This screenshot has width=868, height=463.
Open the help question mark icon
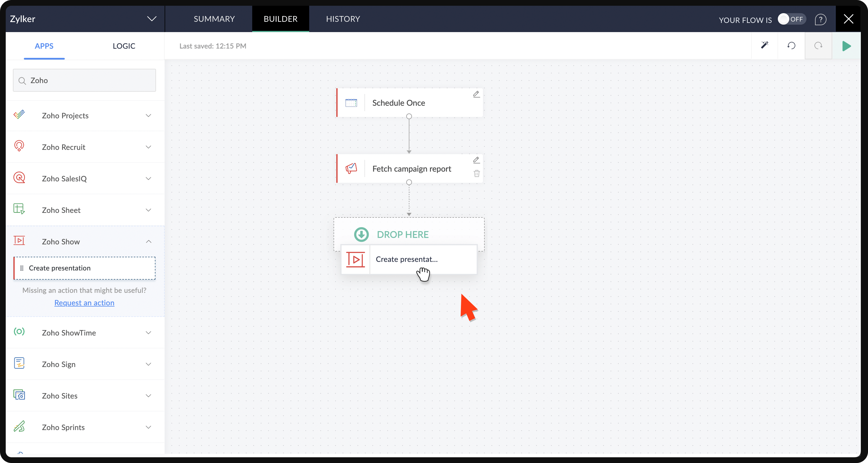click(x=820, y=19)
